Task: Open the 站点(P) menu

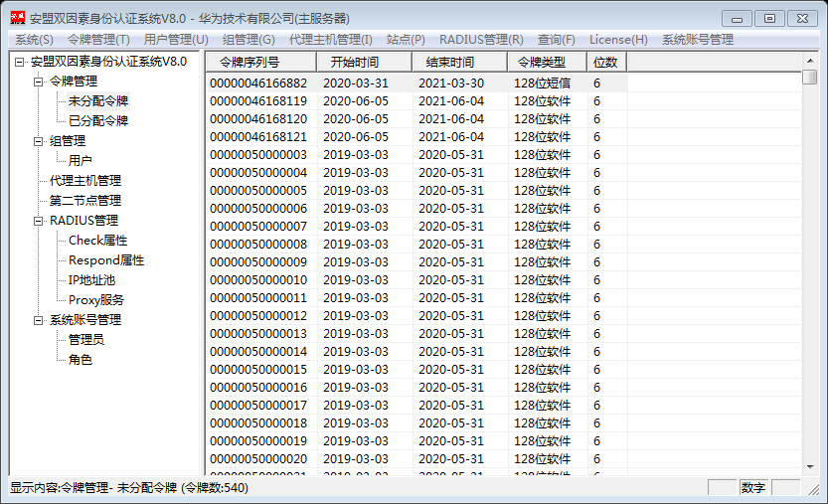Action: click(x=406, y=40)
